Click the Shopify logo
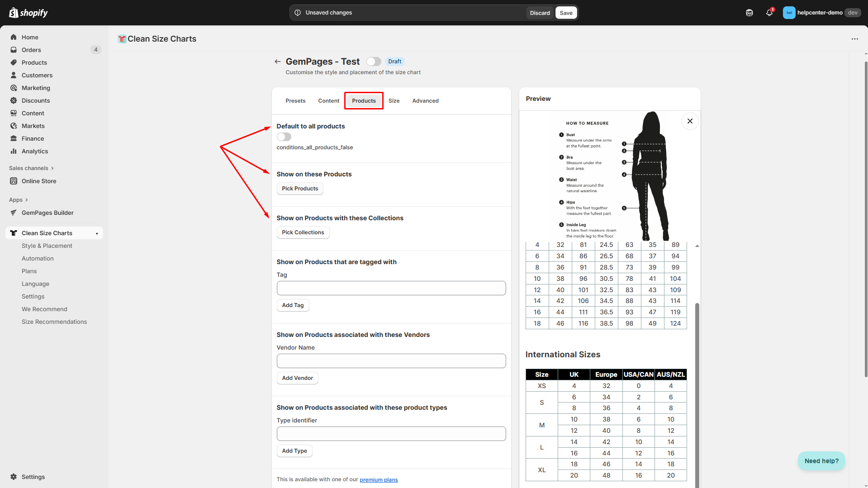 [28, 13]
